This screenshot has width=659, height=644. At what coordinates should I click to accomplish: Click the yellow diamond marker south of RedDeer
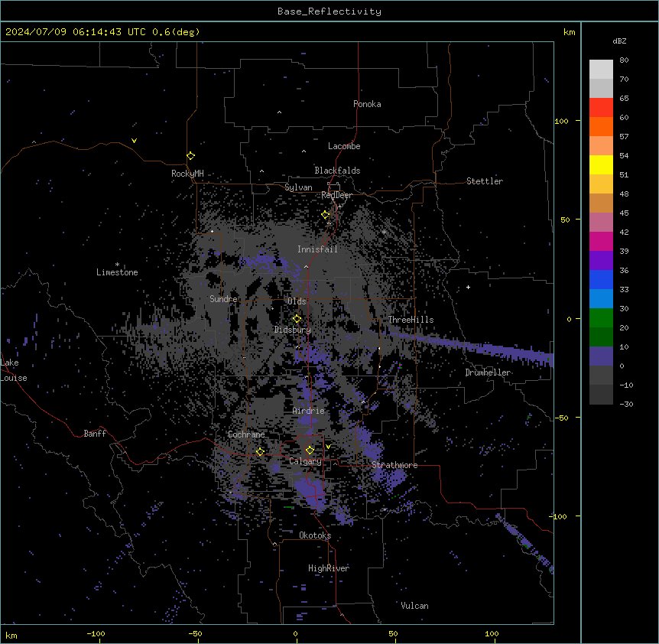point(326,215)
